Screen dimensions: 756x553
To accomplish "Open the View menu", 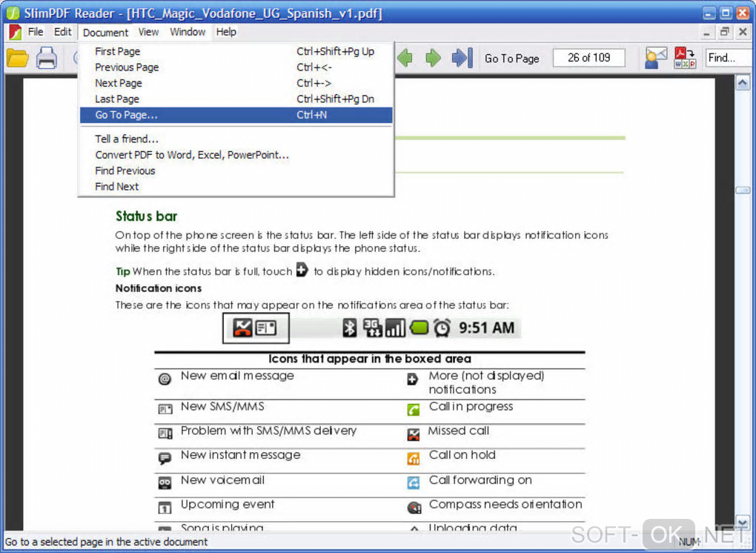I will (x=148, y=32).
